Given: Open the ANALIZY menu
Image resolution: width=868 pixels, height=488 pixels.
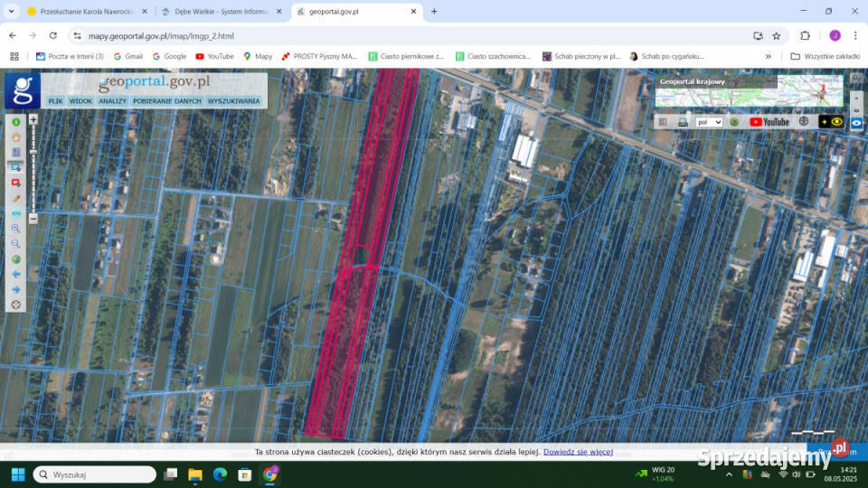Looking at the screenshot, I should tap(112, 101).
